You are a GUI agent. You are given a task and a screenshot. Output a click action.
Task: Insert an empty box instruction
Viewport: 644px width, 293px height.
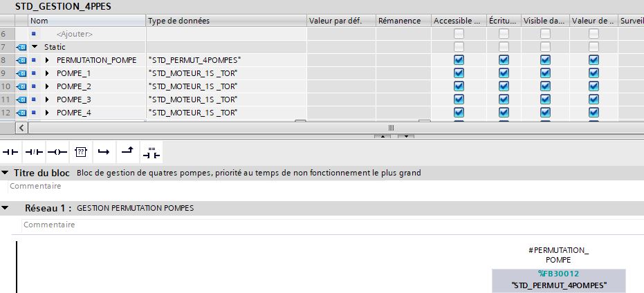pos(81,152)
